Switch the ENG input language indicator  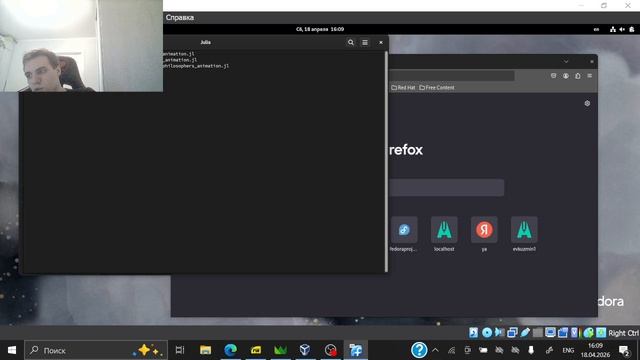pyautogui.click(x=568, y=350)
